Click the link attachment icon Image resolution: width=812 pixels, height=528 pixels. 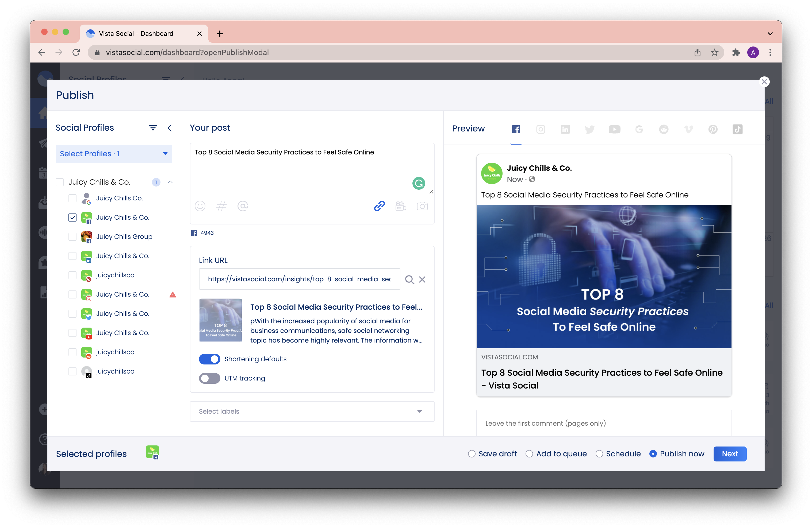[x=380, y=206]
